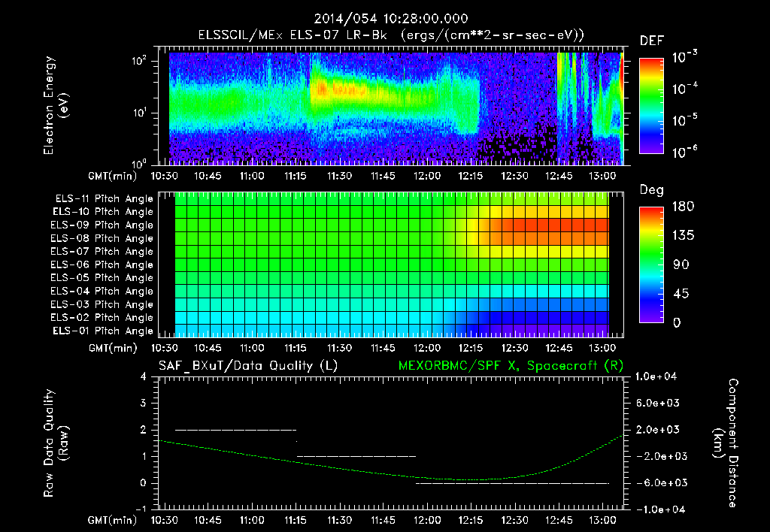Image resolution: width=770 pixels, height=532 pixels.
Task: Click the 180 label on Deg color scale
Action: pos(683,207)
